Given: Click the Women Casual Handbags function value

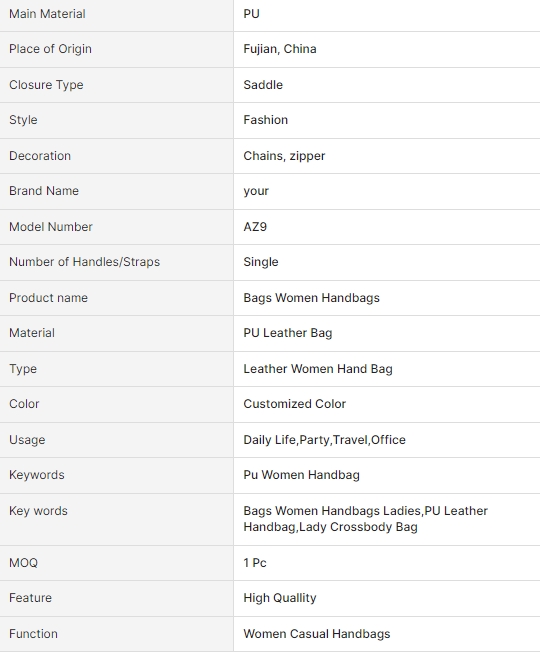Looking at the screenshot, I should coord(317,634).
